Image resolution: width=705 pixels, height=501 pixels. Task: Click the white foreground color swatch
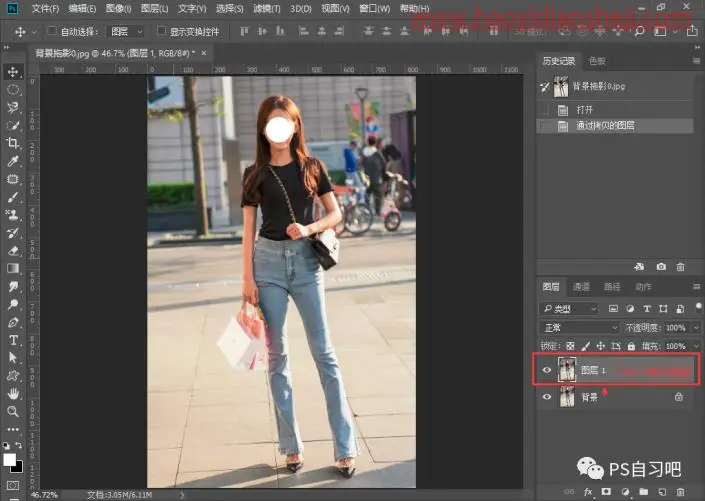coord(9,460)
